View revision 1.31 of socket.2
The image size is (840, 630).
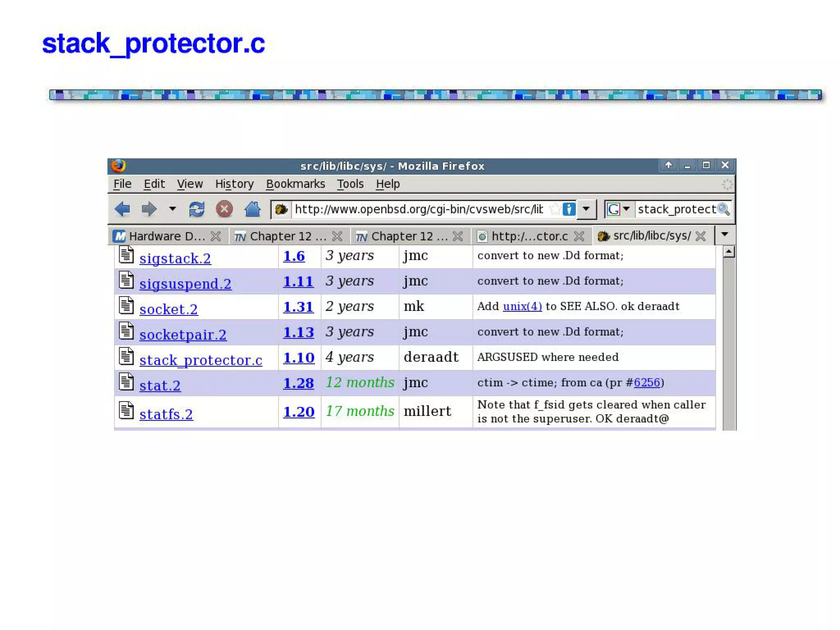pos(299,307)
